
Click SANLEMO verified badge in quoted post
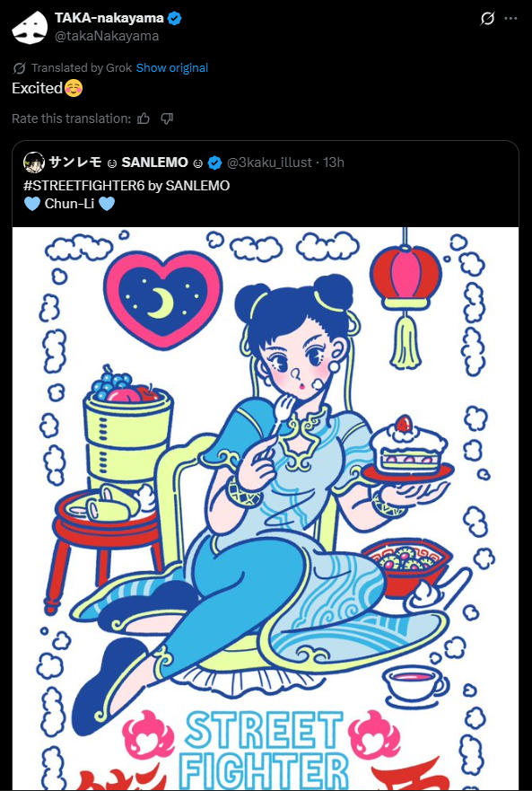214,163
